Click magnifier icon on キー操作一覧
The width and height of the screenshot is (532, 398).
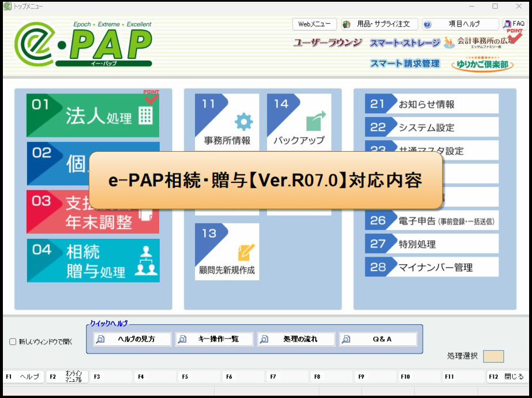pos(182,339)
